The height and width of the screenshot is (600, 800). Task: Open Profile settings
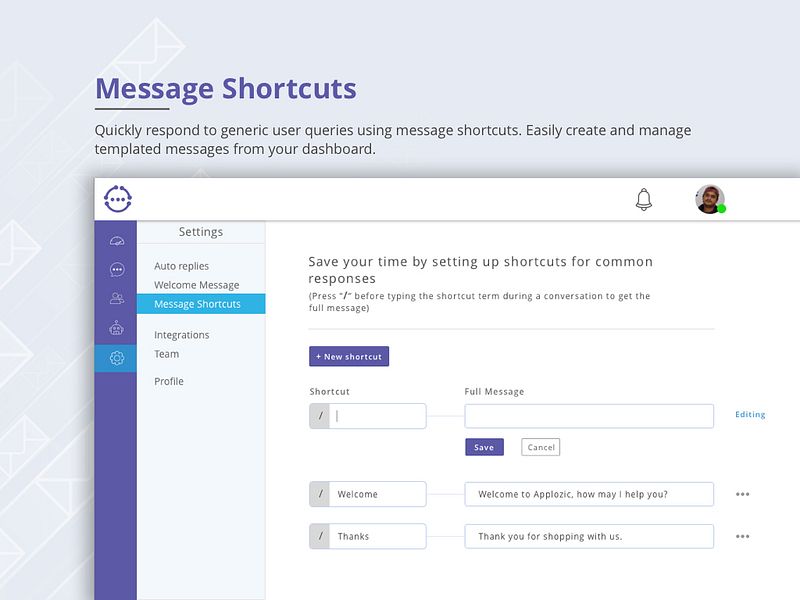[x=169, y=382]
